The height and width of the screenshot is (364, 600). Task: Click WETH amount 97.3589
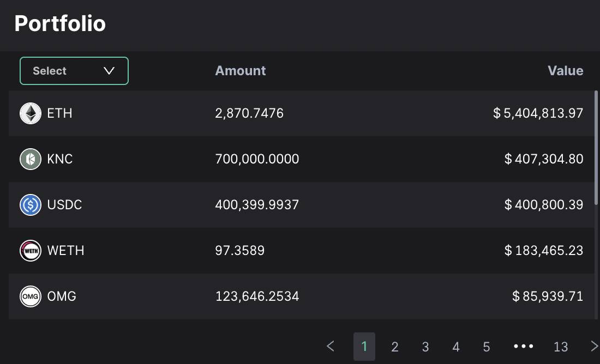point(240,251)
